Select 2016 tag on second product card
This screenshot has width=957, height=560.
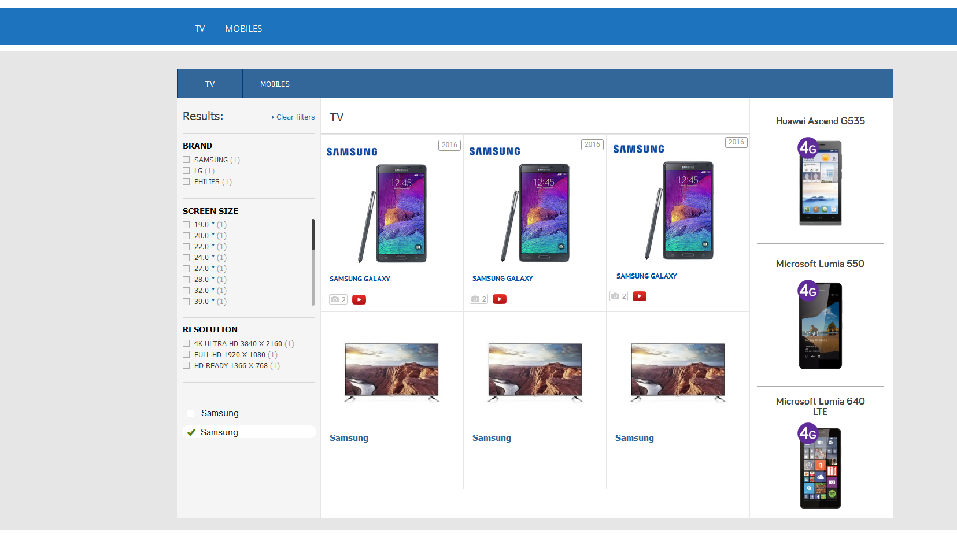coord(592,144)
